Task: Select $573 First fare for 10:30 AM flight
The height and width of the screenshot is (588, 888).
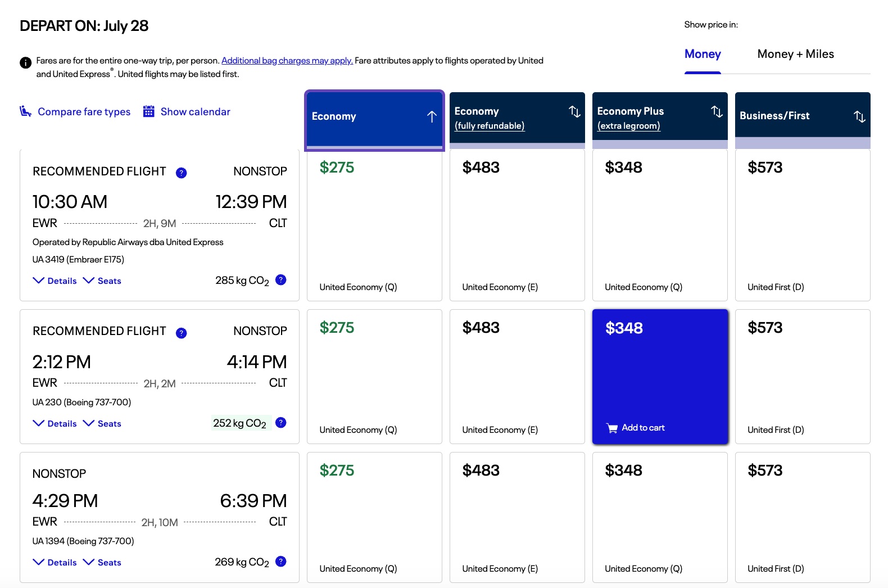Action: coord(803,225)
